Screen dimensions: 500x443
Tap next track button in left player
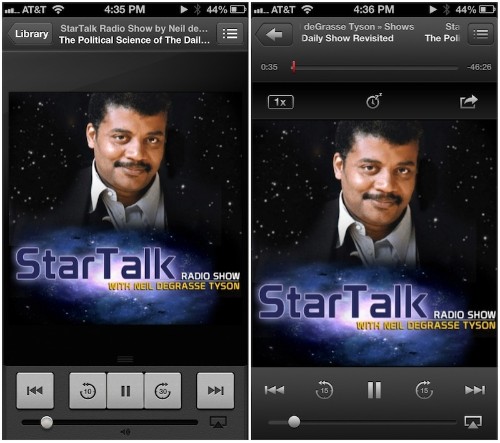215,391
